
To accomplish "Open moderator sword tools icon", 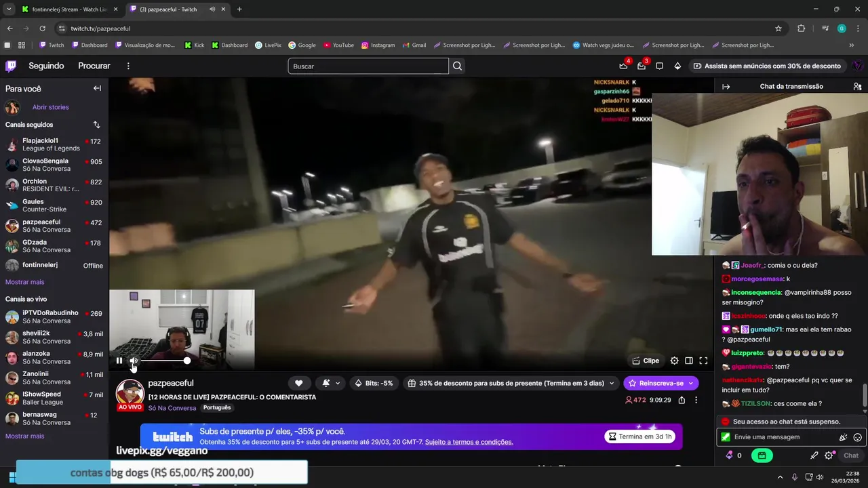I will click(x=814, y=455).
